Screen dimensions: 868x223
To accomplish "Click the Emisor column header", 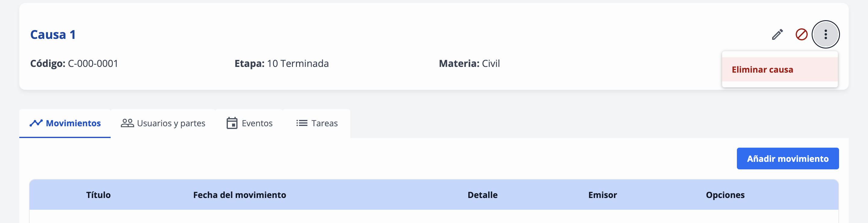I will pyautogui.click(x=602, y=195).
